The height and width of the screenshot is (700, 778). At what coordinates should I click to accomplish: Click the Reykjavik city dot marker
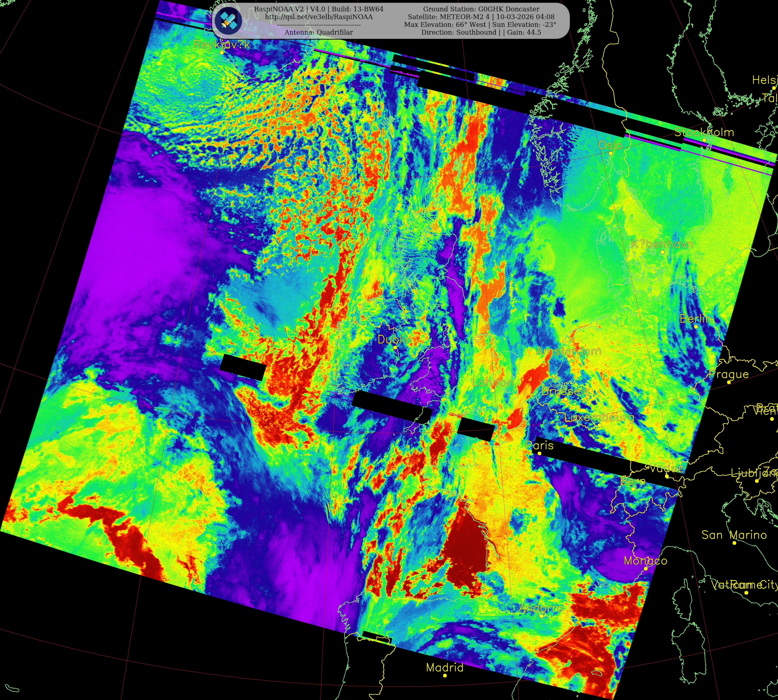tap(222, 52)
